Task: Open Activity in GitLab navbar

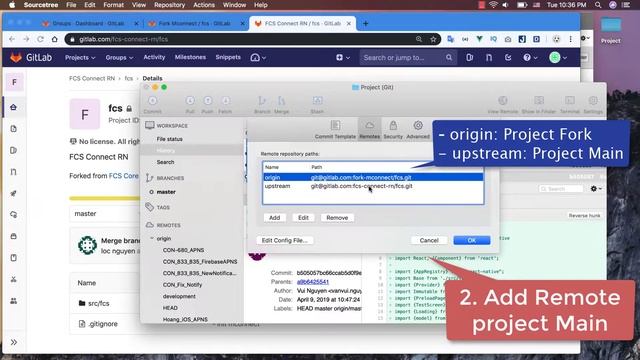Action: pos(154,57)
